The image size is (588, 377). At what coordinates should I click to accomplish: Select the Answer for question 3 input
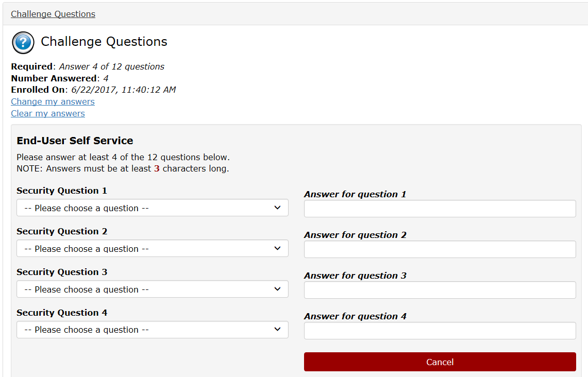[x=440, y=290]
